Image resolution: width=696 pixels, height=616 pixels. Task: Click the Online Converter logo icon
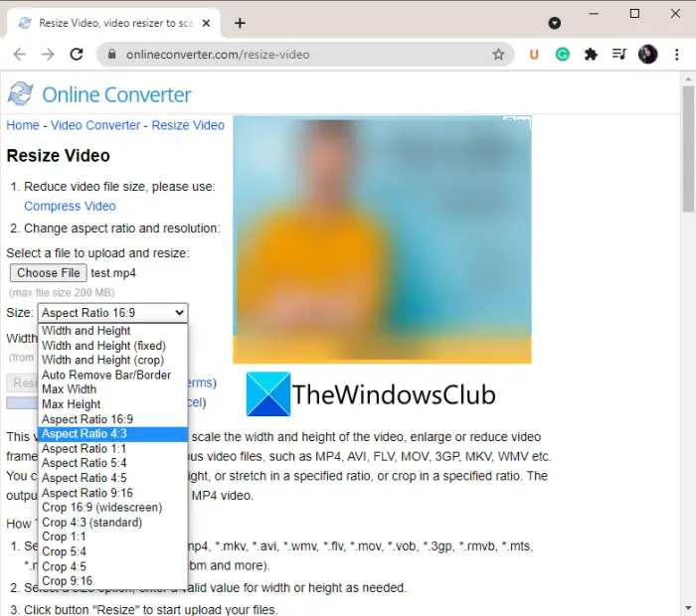pyautogui.click(x=21, y=93)
